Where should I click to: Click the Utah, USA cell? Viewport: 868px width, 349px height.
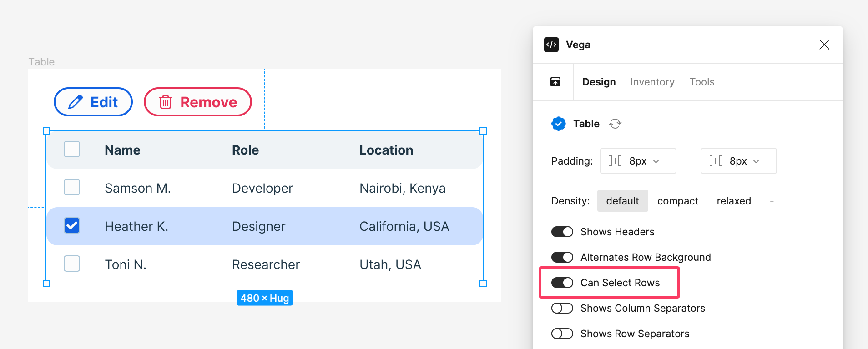point(390,264)
